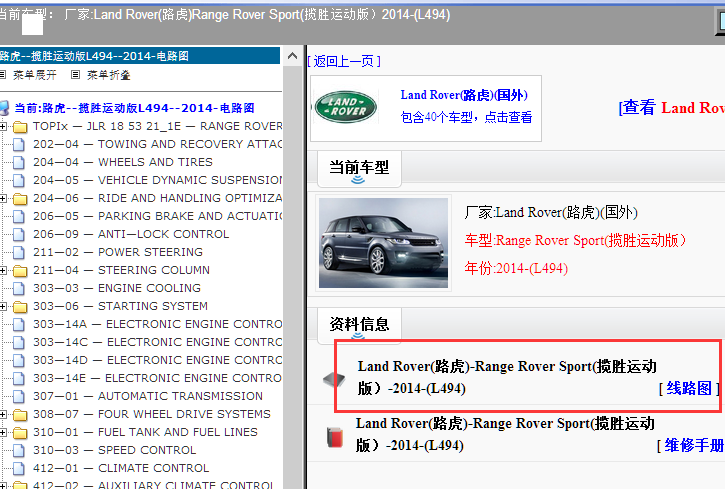This screenshot has height=489, width=725.
Task: Expand the 303-06 Starting System node
Action: click(3, 306)
